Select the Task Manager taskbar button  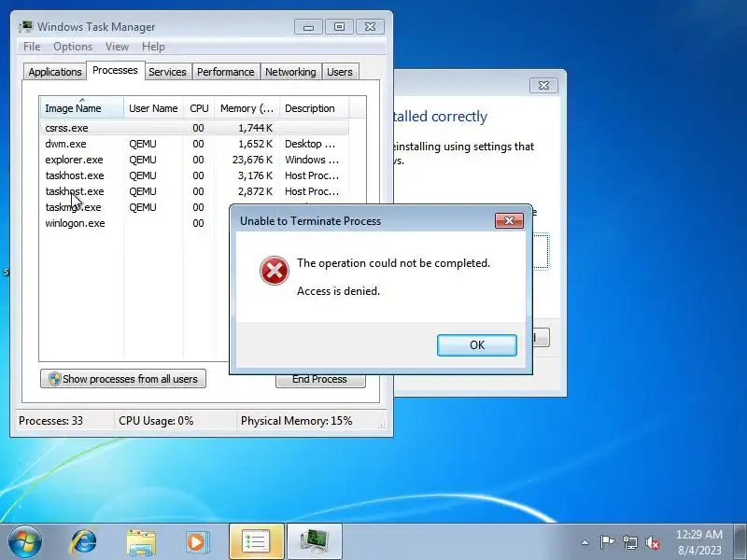pos(315,541)
